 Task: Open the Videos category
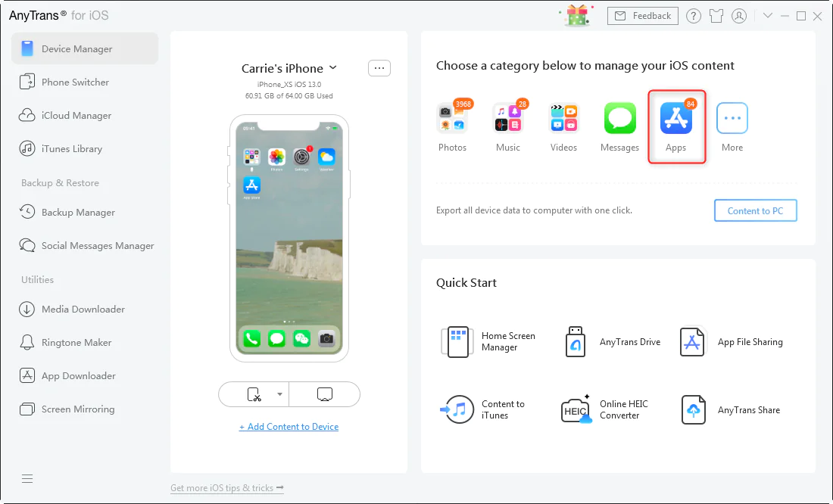coord(563,127)
